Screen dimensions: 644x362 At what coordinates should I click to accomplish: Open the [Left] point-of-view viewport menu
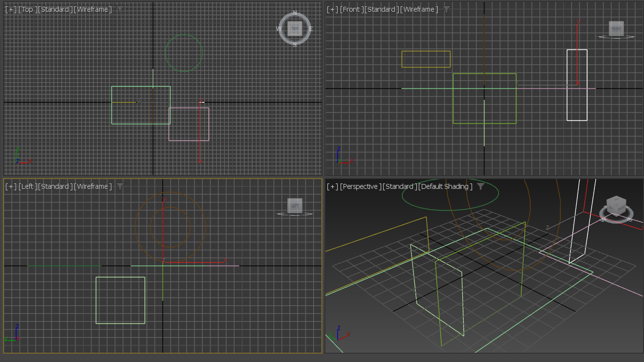pos(27,186)
